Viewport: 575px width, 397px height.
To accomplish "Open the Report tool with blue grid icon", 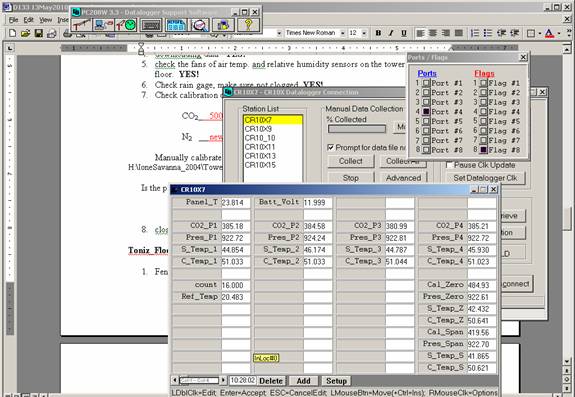I will (176, 25).
